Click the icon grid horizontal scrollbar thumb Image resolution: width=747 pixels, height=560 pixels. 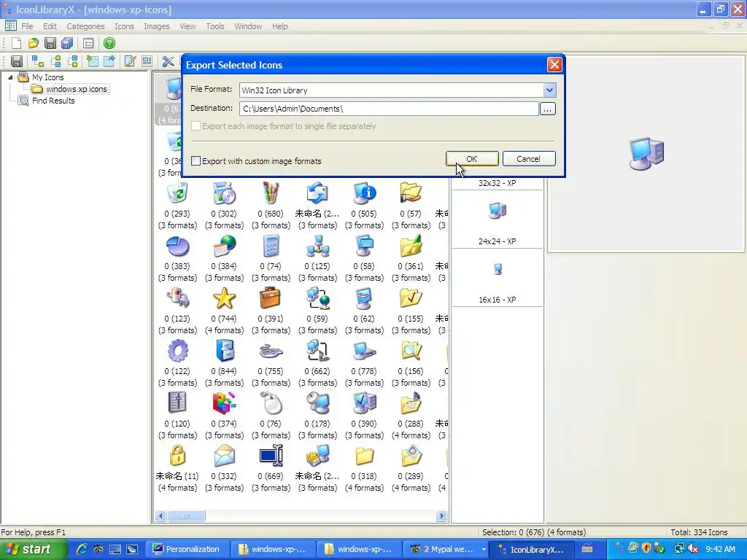(x=186, y=516)
